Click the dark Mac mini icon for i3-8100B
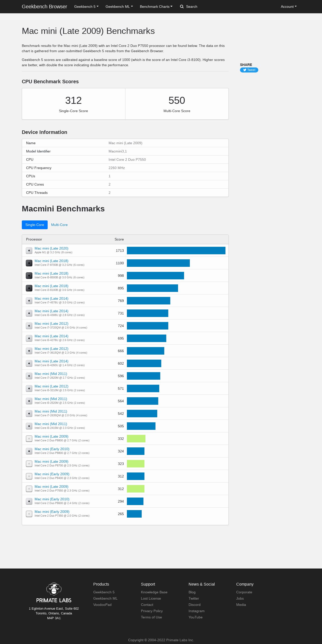Viewport: 322px width, 644px height. (x=29, y=288)
